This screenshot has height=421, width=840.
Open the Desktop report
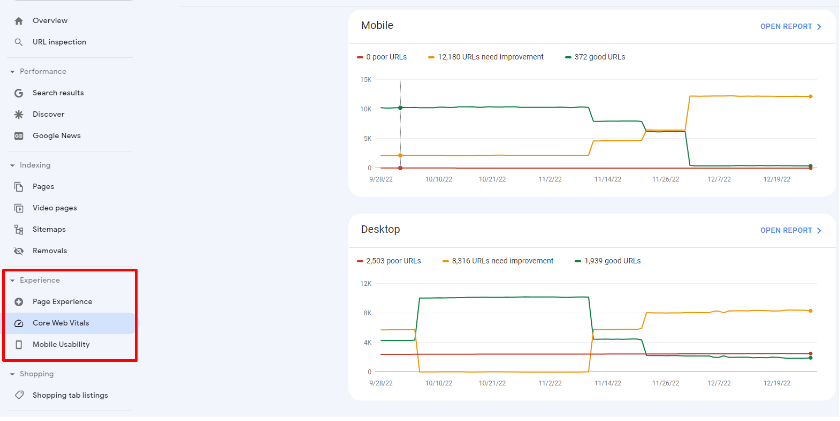point(790,230)
